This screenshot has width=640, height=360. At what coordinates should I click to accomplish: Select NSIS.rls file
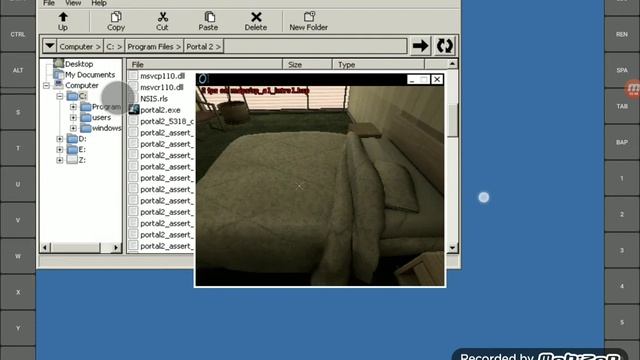coord(154,99)
